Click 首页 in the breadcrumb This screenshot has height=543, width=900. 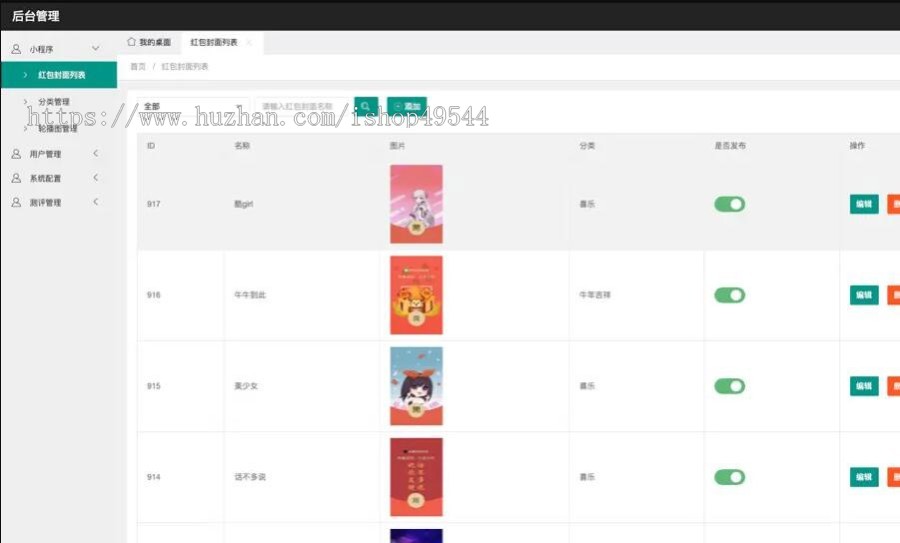point(138,67)
